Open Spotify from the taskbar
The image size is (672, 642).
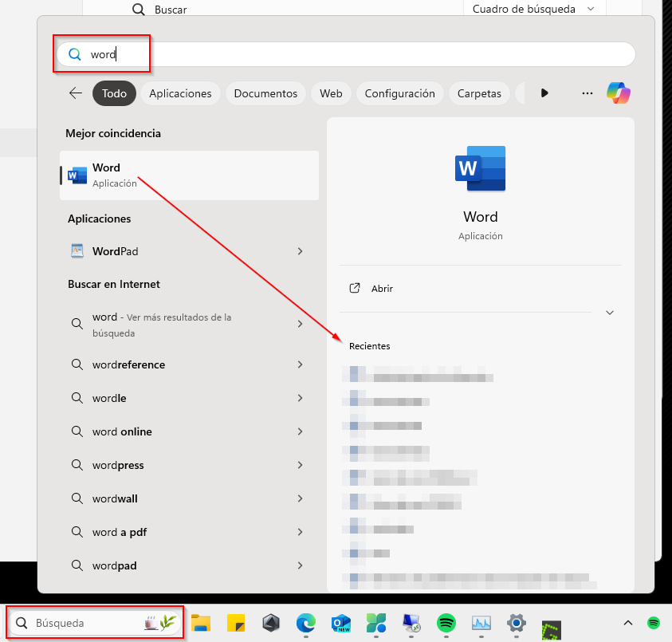[446, 623]
